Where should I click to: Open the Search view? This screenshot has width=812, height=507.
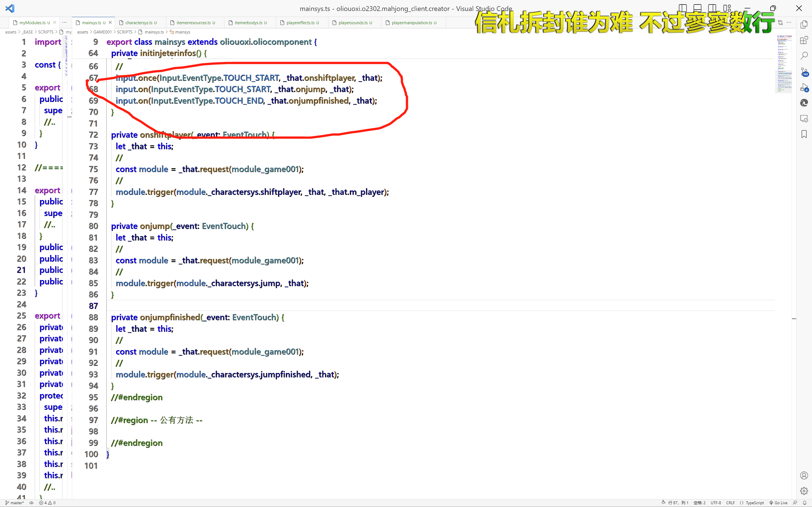pos(804,56)
